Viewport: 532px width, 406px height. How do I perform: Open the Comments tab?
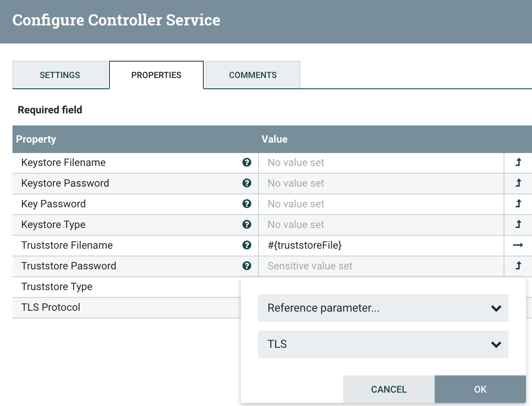pos(253,75)
